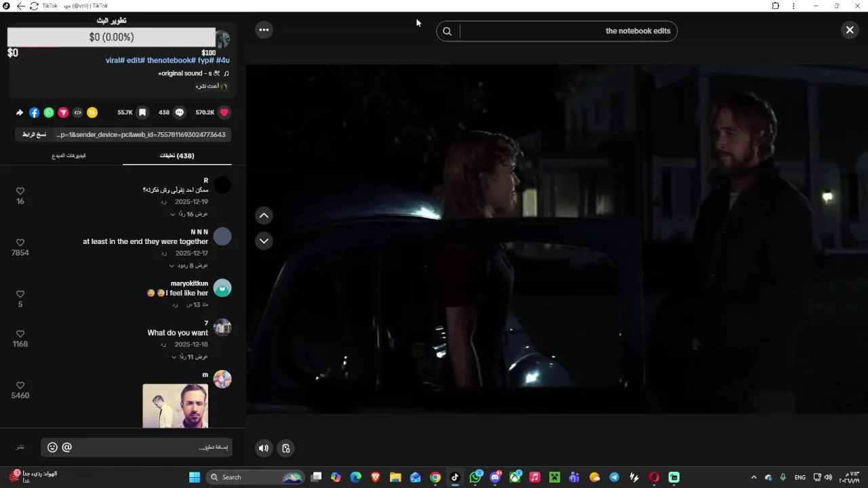Open the browser three-dot menu
The height and width of the screenshot is (488, 868).
coord(793,6)
